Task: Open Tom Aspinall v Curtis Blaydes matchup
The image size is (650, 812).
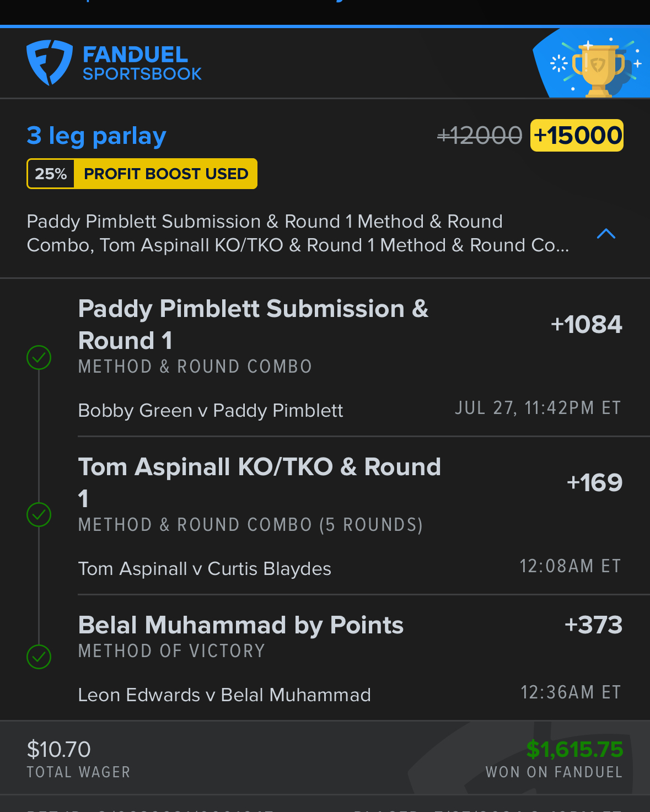Action: pyautogui.click(x=205, y=569)
